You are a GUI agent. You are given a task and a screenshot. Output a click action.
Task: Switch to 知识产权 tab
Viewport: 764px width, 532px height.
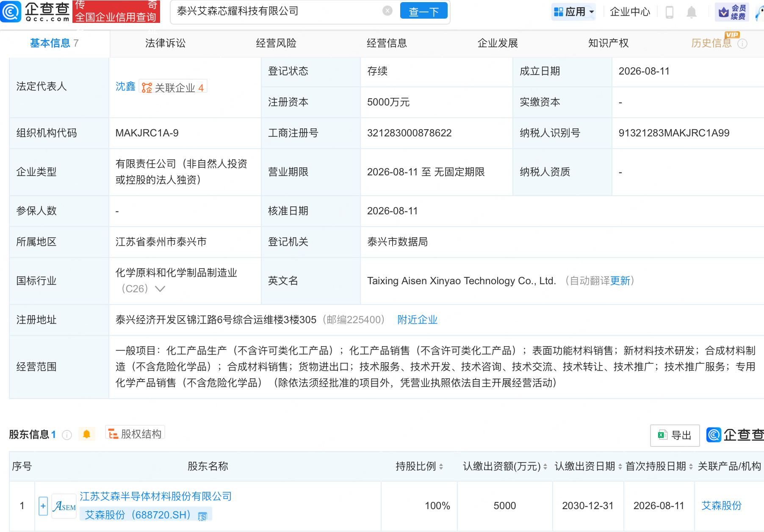(608, 43)
